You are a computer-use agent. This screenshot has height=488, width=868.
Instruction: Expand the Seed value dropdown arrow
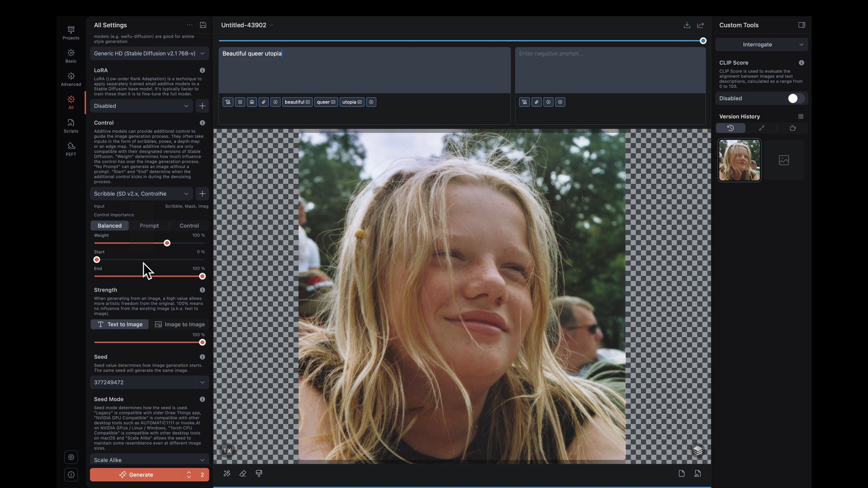(x=202, y=382)
